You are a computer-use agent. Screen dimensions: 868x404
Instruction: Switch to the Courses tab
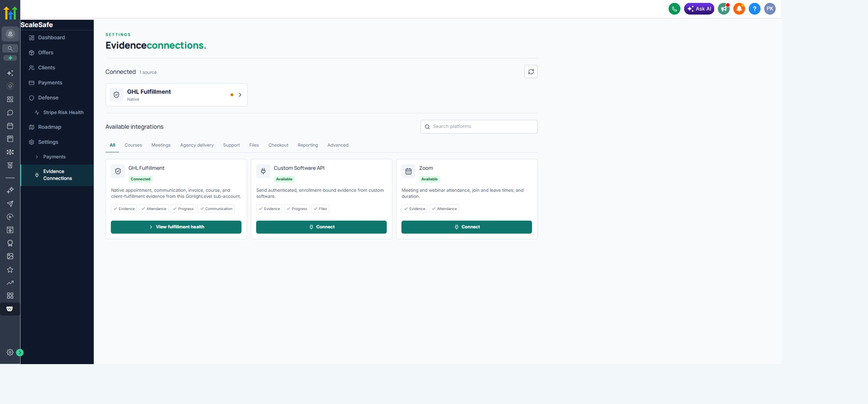[x=133, y=145]
